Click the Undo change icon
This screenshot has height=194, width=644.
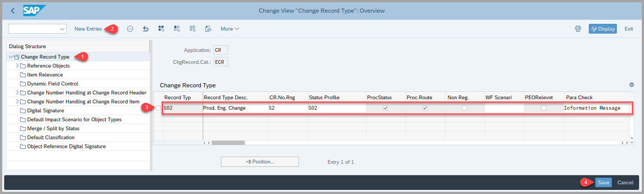146,29
